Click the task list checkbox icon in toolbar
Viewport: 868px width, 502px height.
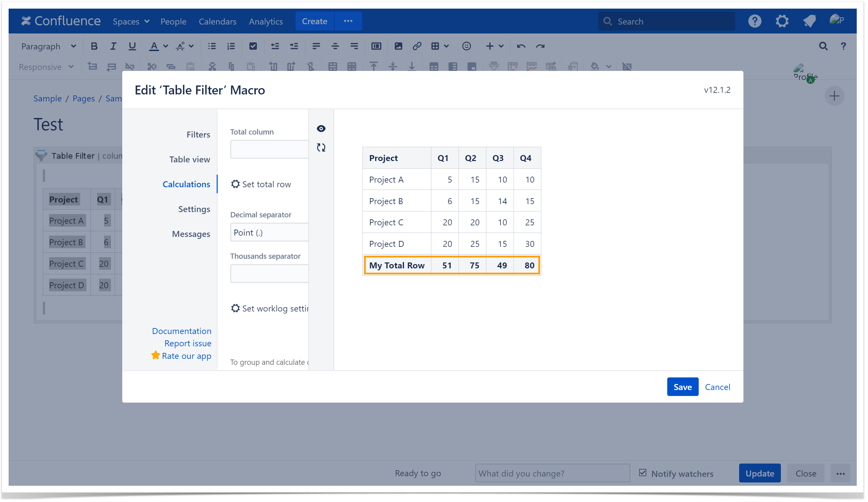253,46
